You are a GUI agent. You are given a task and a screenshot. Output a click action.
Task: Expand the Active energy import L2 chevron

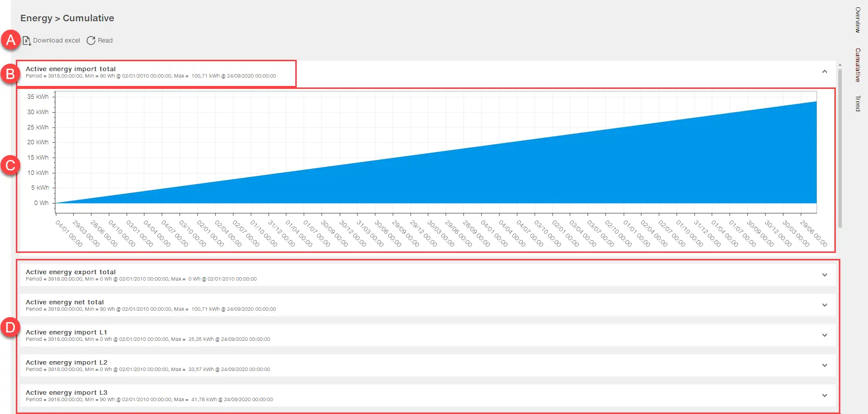pos(824,366)
